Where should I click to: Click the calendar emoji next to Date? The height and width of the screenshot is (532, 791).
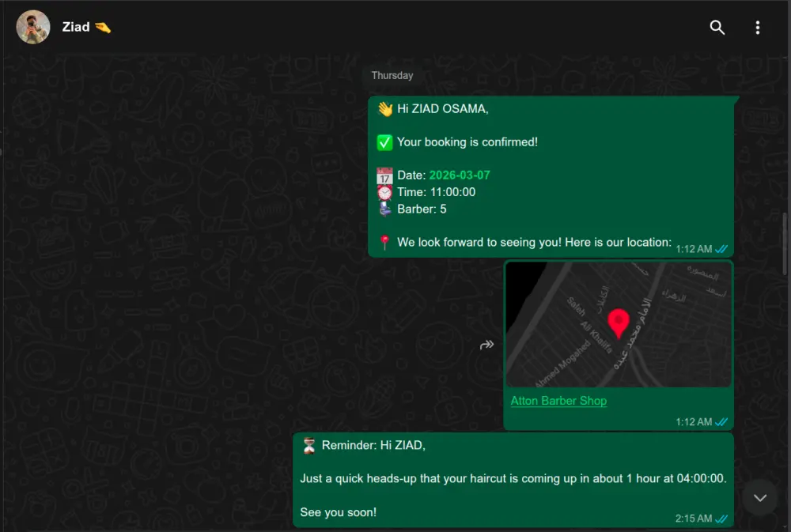[x=384, y=175]
